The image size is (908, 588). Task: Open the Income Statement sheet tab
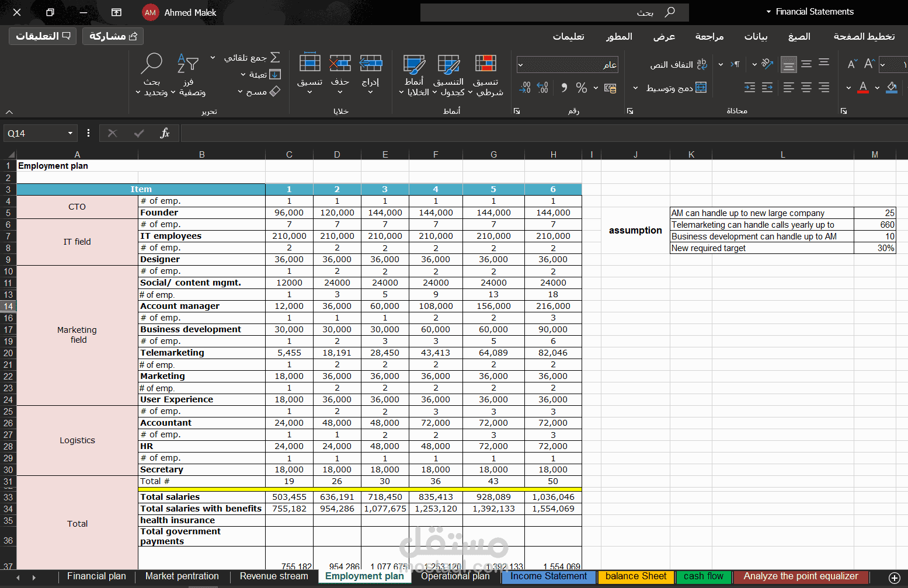click(x=548, y=576)
